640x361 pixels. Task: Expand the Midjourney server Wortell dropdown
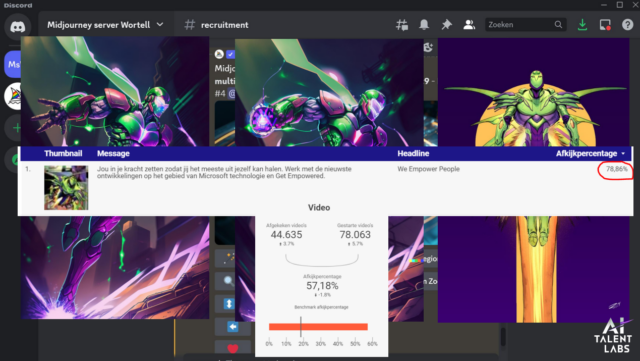tap(160, 25)
